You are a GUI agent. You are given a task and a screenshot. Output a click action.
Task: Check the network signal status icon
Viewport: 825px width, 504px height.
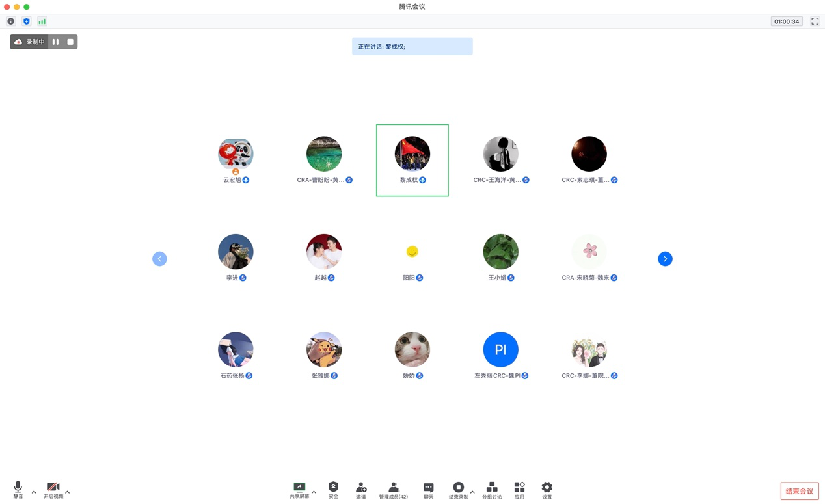(x=42, y=21)
